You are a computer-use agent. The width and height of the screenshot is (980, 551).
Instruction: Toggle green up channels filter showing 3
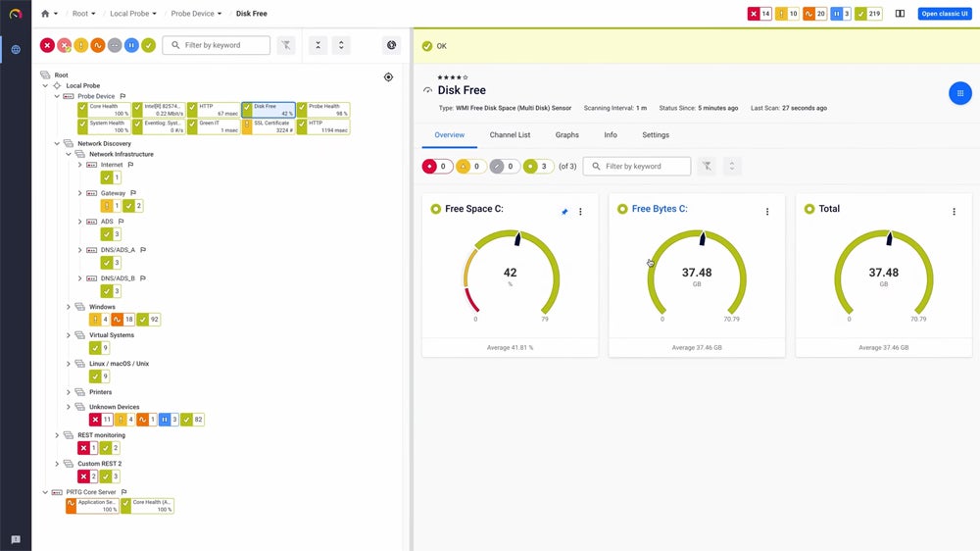pos(538,167)
